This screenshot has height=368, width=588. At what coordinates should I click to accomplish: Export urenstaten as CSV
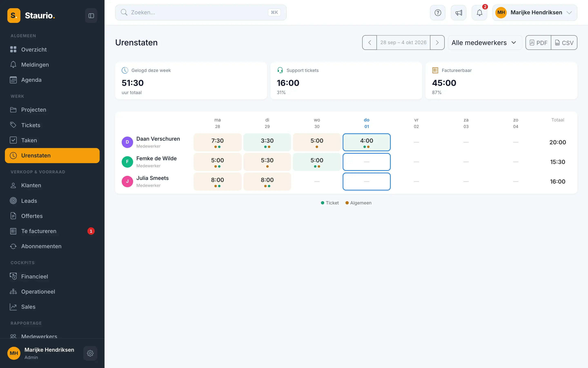point(564,43)
